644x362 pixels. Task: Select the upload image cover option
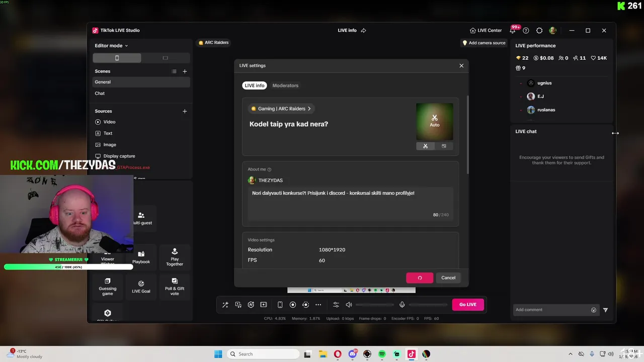pos(444,146)
